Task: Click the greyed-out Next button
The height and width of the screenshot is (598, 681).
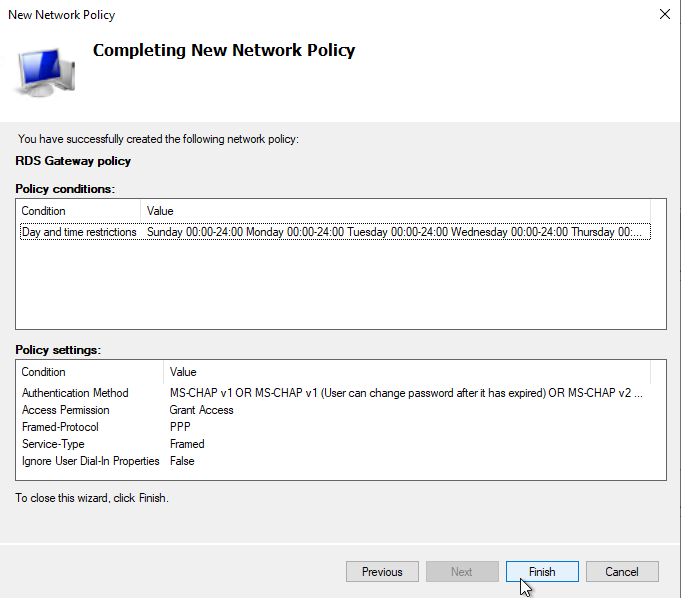Action: (461, 572)
